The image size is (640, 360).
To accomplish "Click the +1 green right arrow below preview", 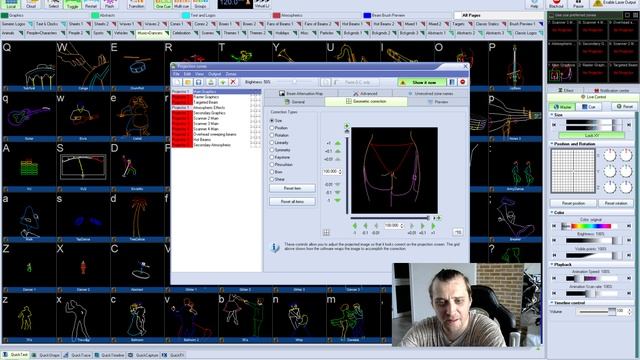I will [433, 226].
